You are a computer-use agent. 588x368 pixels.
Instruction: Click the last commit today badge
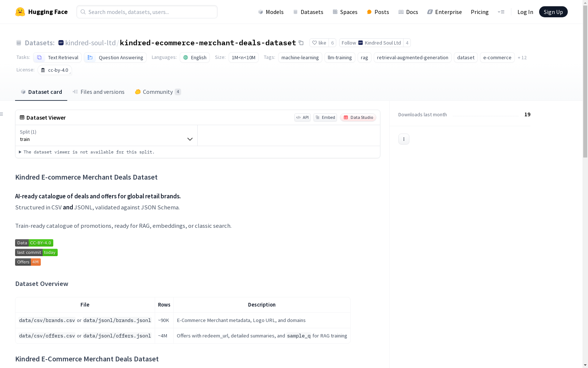coord(36,252)
